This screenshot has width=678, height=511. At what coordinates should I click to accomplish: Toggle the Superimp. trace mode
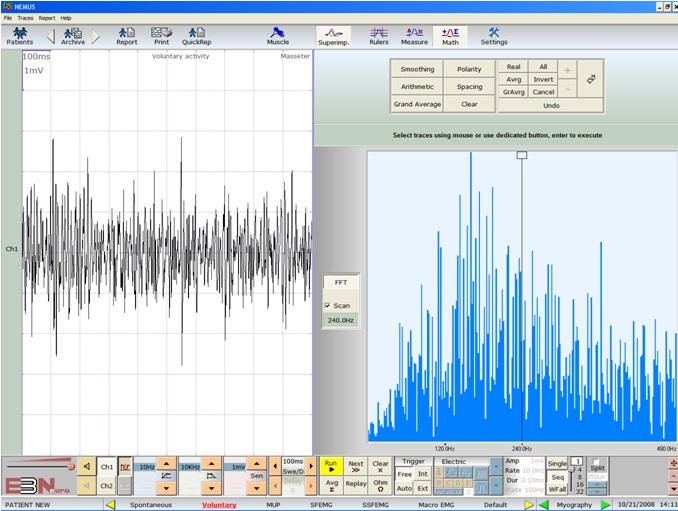pyautogui.click(x=334, y=36)
